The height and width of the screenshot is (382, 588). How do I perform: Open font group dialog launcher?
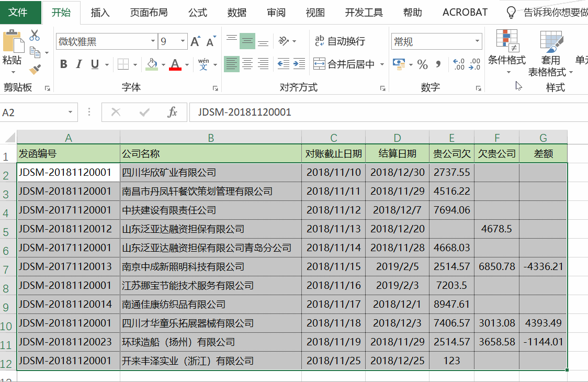click(215, 88)
